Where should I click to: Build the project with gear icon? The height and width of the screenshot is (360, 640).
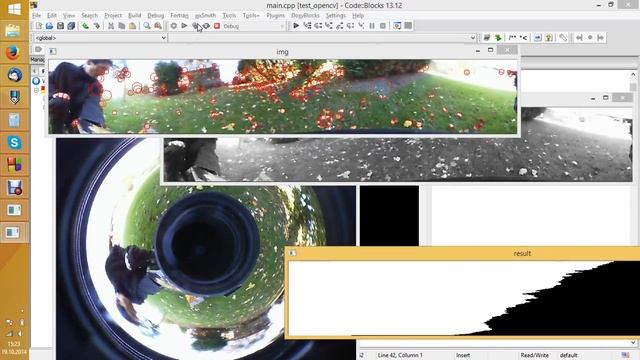click(173, 26)
